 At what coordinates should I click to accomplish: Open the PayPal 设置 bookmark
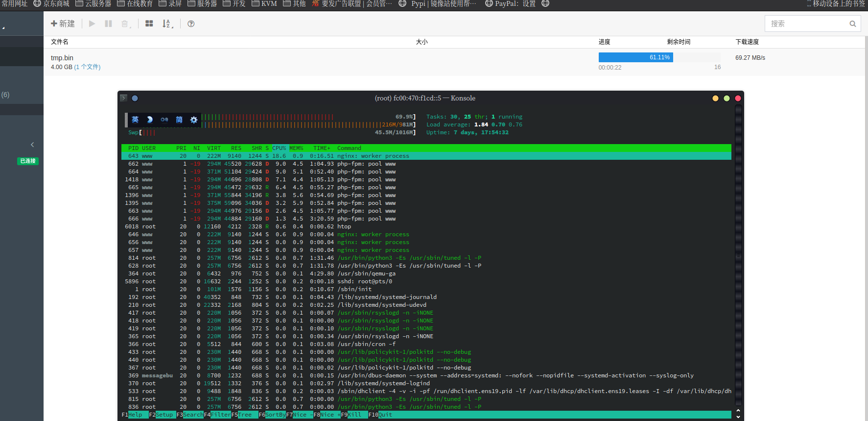pos(511,4)
